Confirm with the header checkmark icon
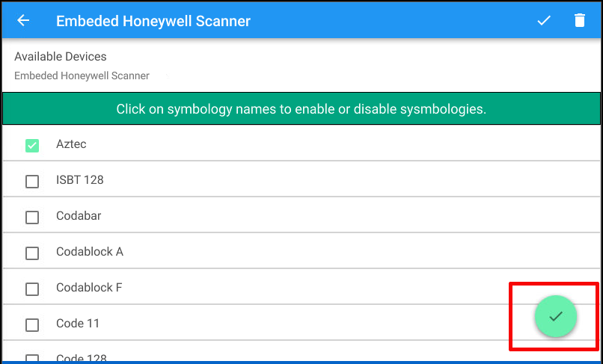This screenshot has width=603, height=364. [544, 21]
